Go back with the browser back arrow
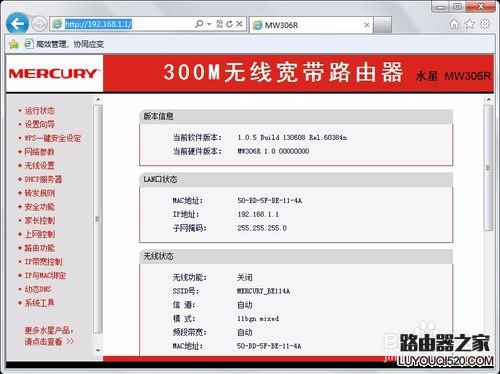Screen dimensions: 500x374 pyautogui.click(x=17, y=23)
